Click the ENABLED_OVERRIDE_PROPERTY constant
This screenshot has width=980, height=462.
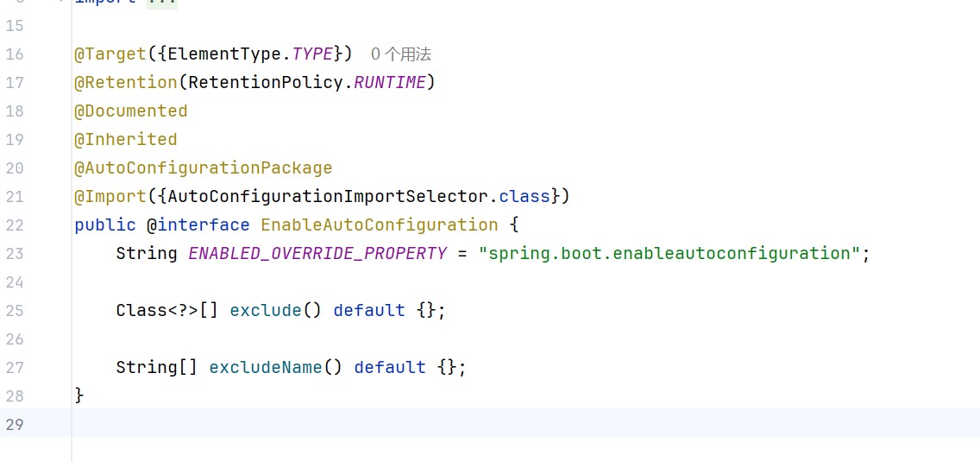317,254
